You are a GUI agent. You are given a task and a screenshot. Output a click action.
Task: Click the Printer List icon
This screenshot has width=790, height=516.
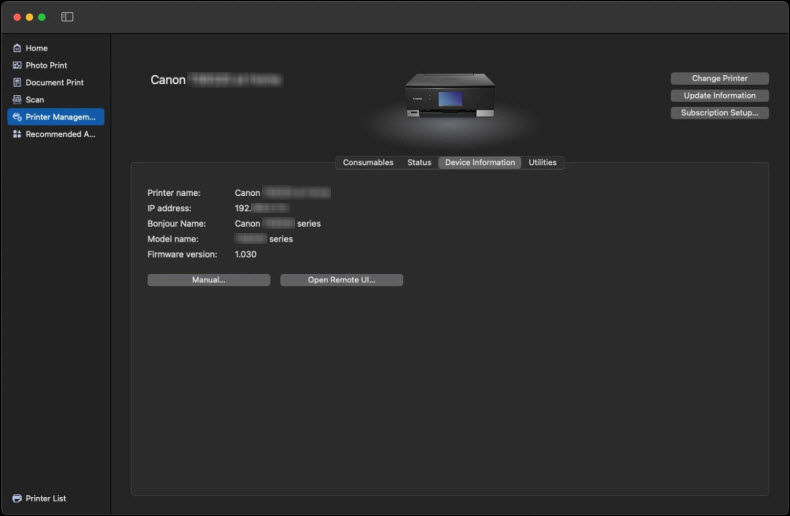coord(17,498)
